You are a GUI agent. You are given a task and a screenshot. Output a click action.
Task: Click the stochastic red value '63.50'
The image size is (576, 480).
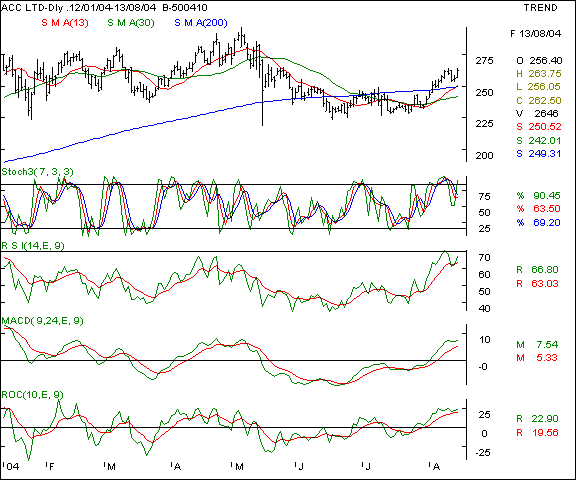(x=547, y=209)
